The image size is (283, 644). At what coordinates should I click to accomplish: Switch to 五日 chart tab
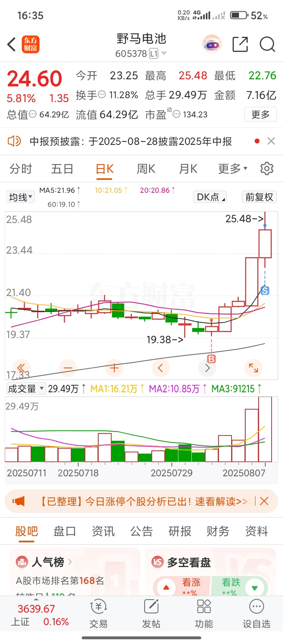pyautogui.click(x=62, y=168)
